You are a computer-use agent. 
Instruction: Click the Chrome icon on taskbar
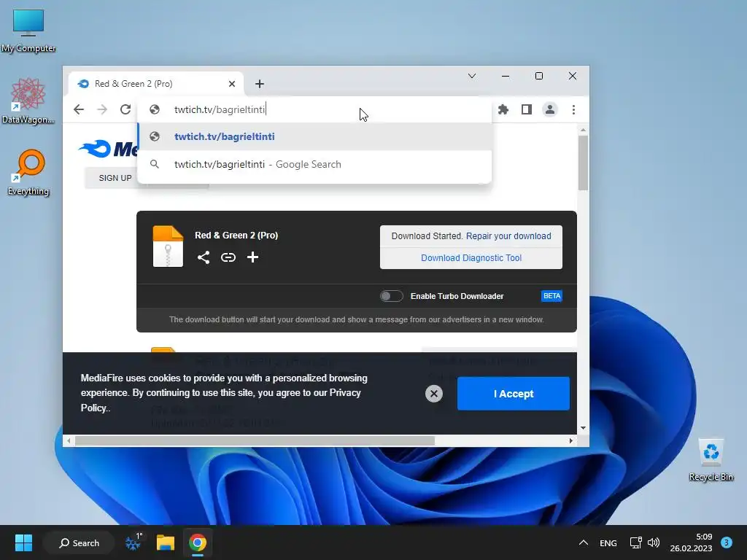197,542
